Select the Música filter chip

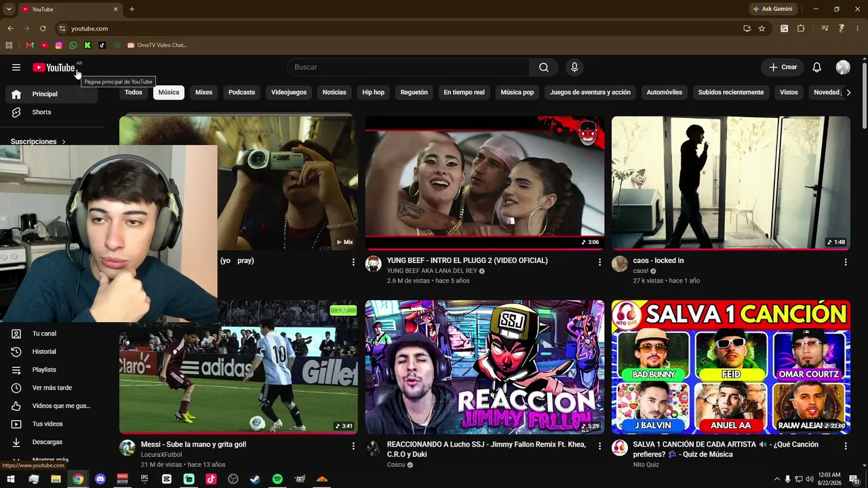click(x=169, y=92)
